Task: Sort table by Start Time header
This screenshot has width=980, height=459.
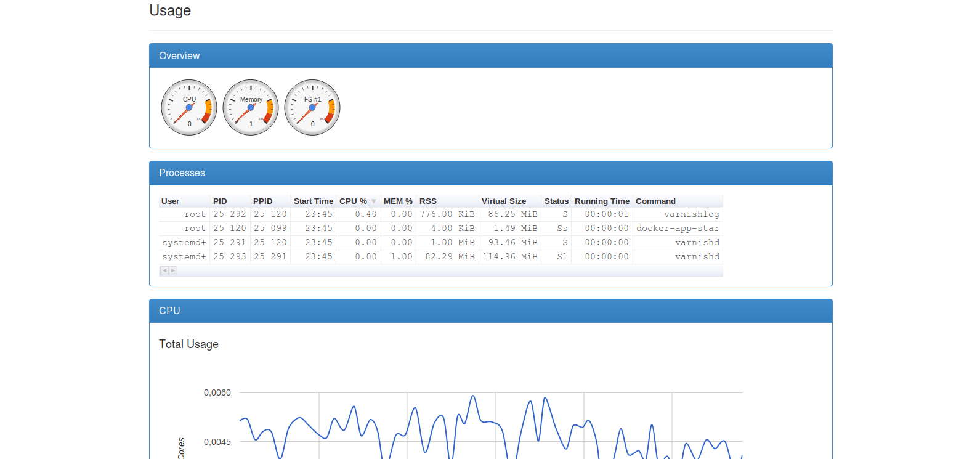Action: pyautogui.click(x=313, y=201)
